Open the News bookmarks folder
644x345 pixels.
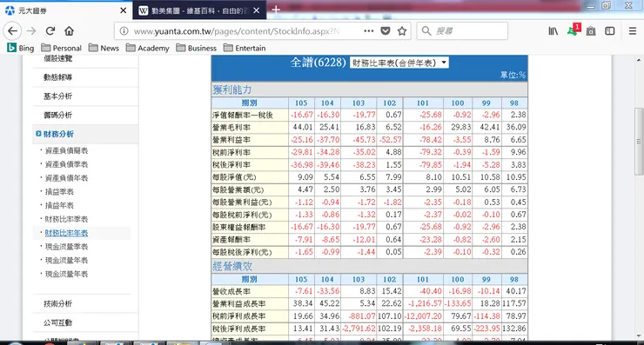pyautogui.click(x=104, y=48)
